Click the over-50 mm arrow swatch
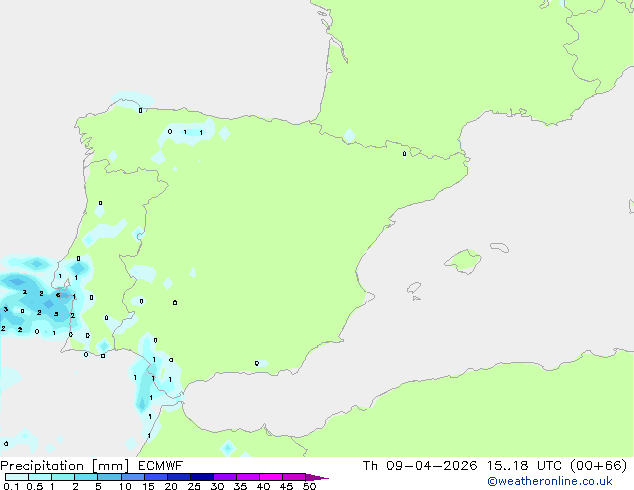 click(x=317, y=477)
